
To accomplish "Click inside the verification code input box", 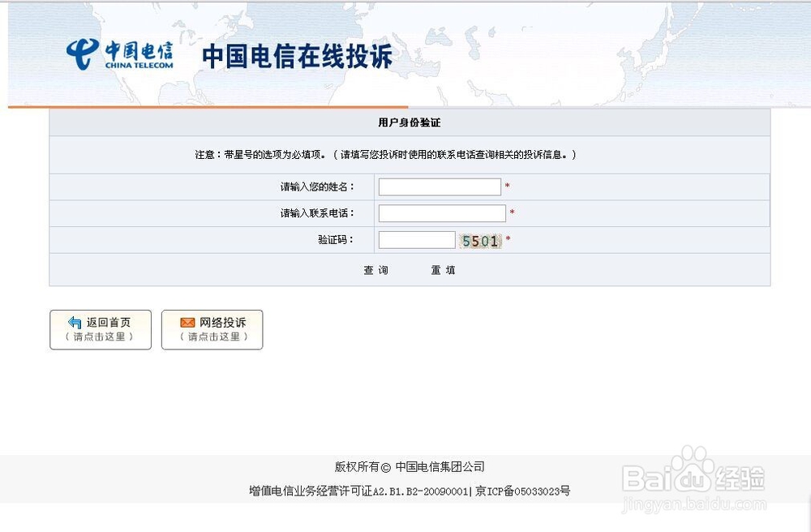I will coord(416,239).
